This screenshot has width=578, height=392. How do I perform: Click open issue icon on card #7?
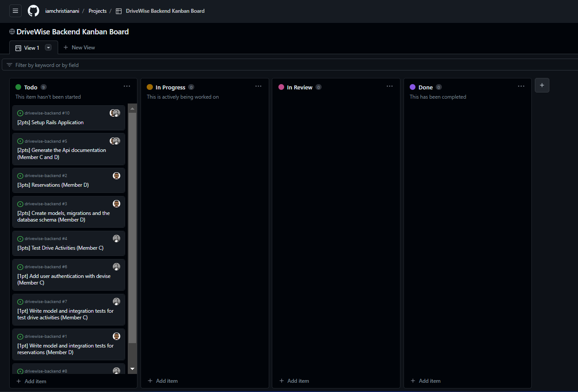[x=20, y=302]
